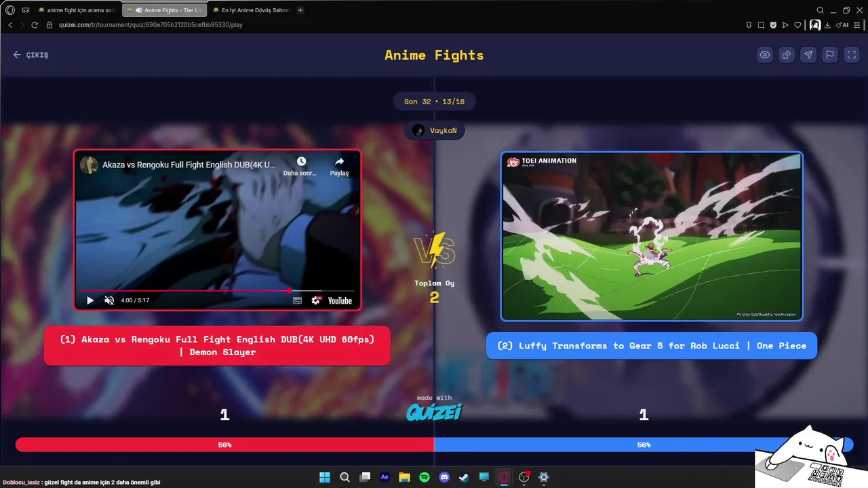Viewport: 868px width, 488px height.
Task: Open Windows Start menu
Action: [x=325, y=477]
